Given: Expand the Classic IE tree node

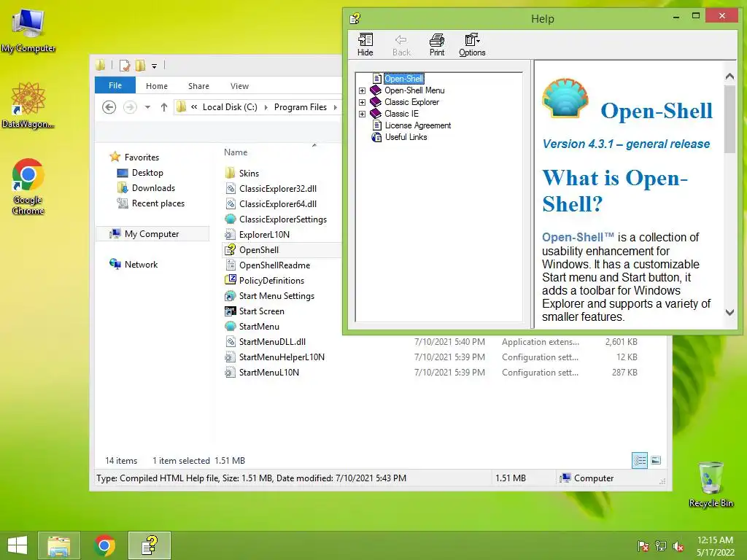Looking at the screenshot, I should point(362,114).
